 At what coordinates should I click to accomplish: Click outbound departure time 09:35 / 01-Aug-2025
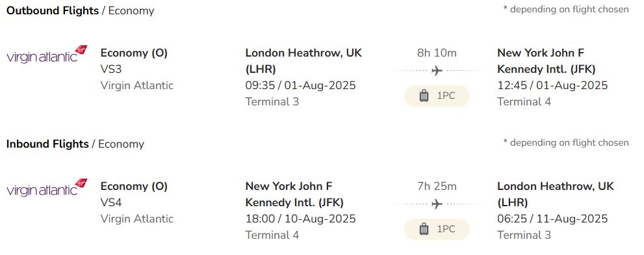pyautogui.click(x=301, y=86)
